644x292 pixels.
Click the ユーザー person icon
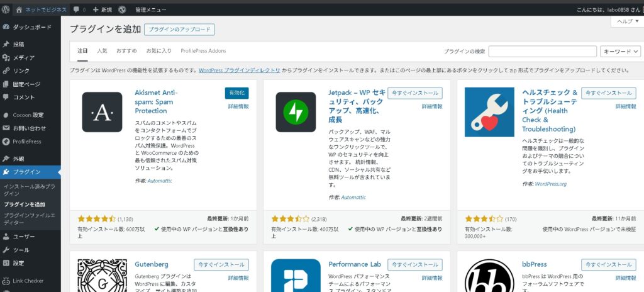[x=6, y=237]
